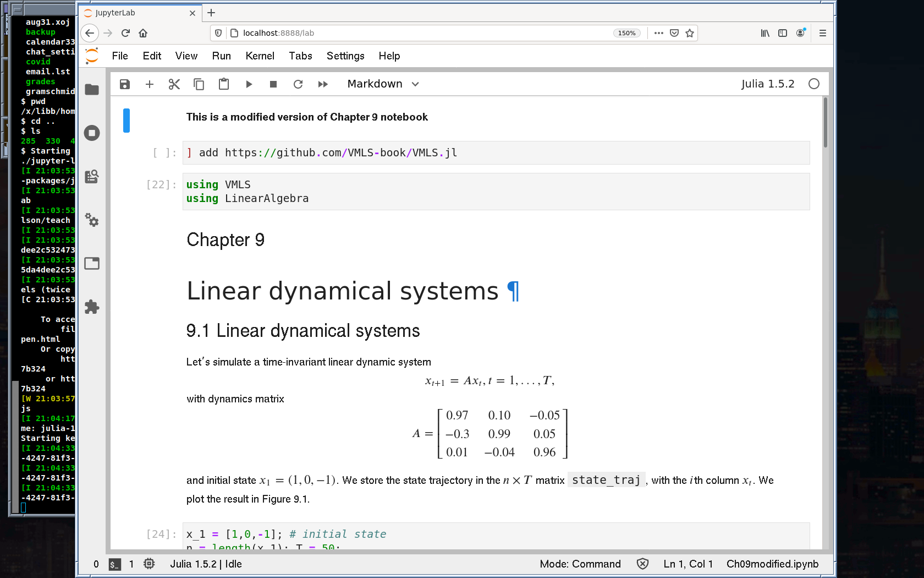Paste cell from clipboard
This screenshot has width=924, height=578.
tap(224, 84)
